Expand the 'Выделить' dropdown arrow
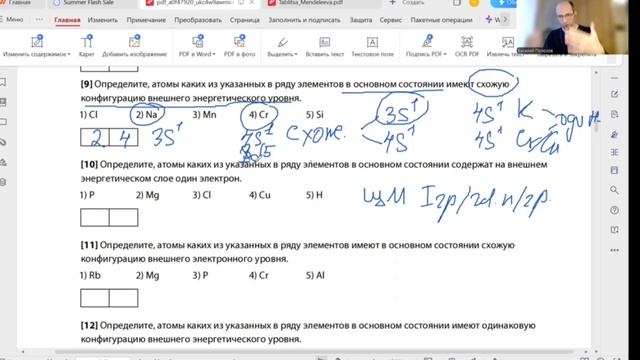 click(x=296, y=54)
